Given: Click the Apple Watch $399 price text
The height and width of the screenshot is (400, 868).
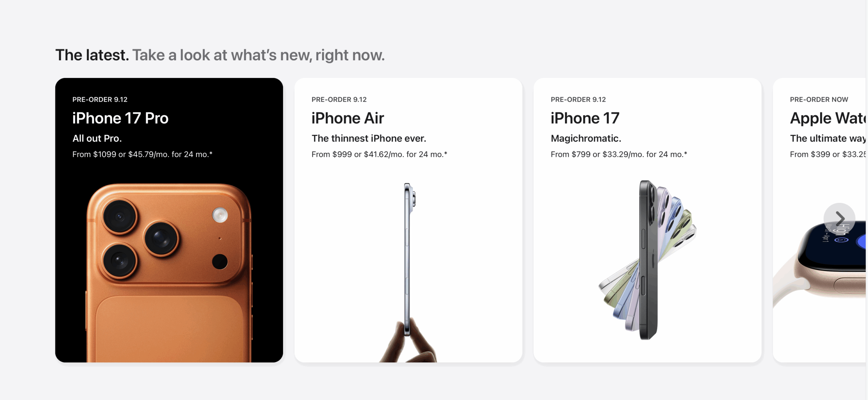Looking at the screenshot, I should 828,154.
